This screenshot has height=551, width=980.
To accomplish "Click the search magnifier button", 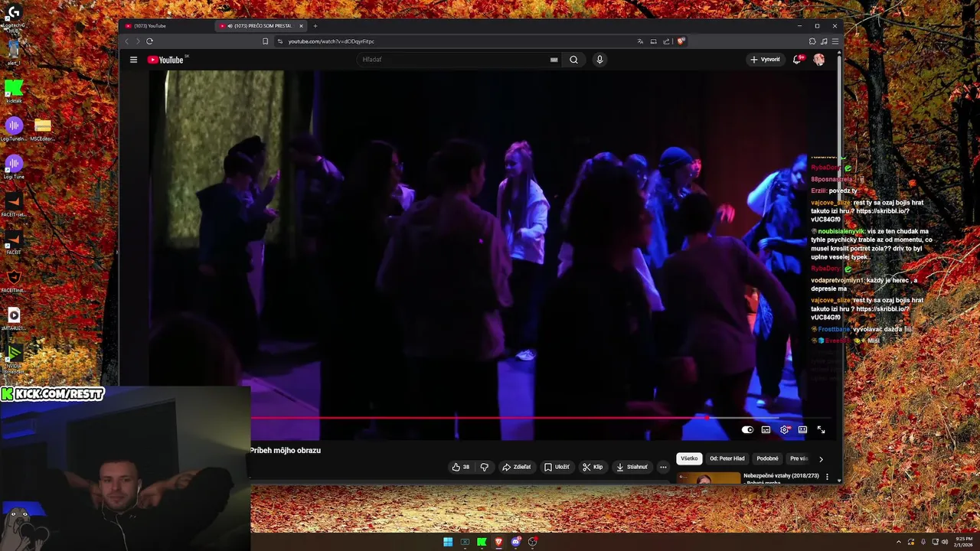I will pos(573,60).
